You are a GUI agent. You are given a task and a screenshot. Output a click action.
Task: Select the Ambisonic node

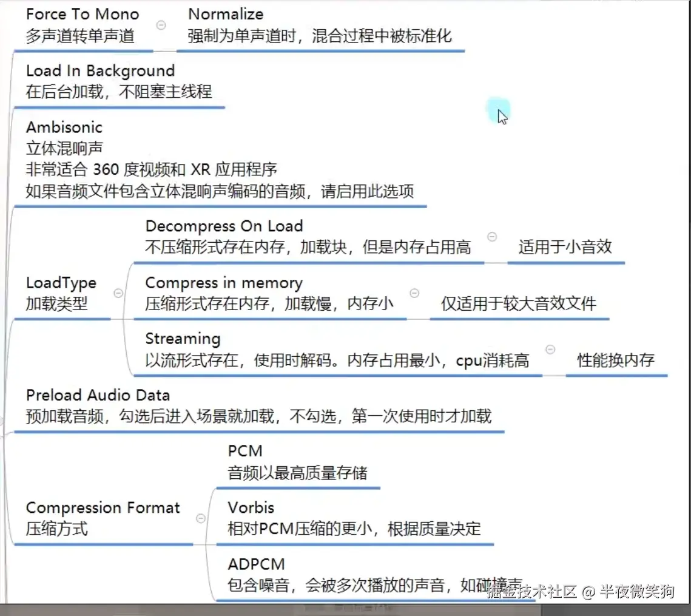(x=219, y=160)
